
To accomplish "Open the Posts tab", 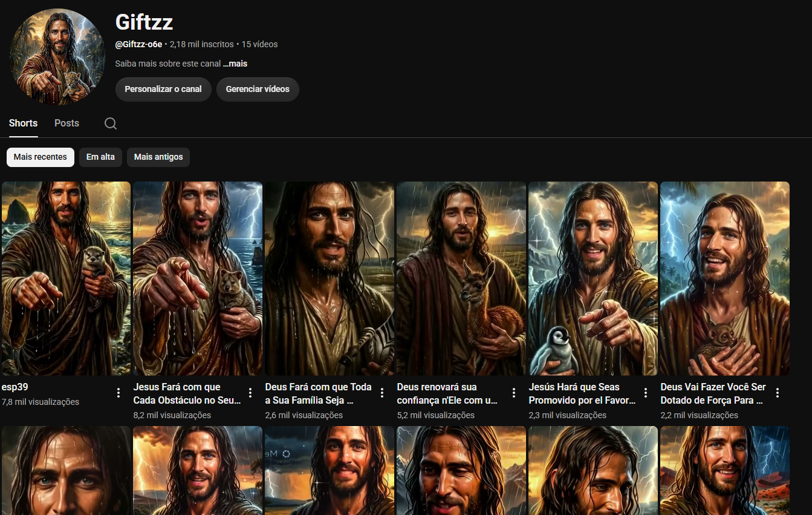I will [x=67, y=123].
